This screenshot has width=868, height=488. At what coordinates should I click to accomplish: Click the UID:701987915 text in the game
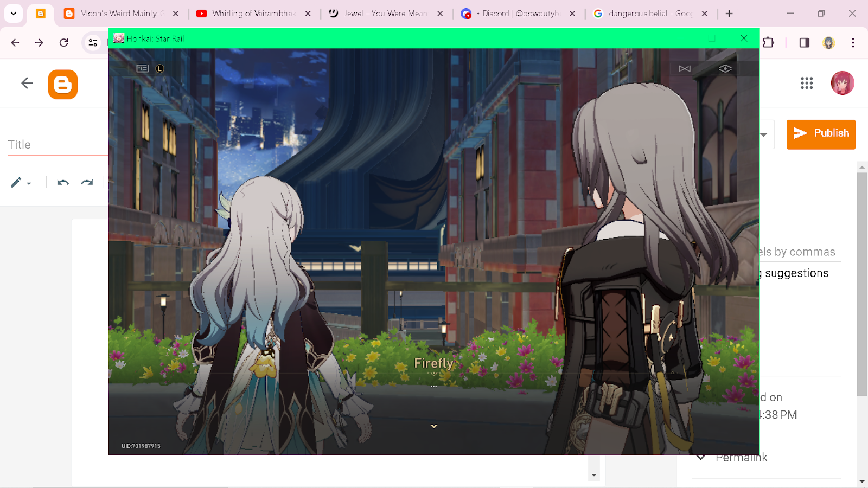[141, 446]
